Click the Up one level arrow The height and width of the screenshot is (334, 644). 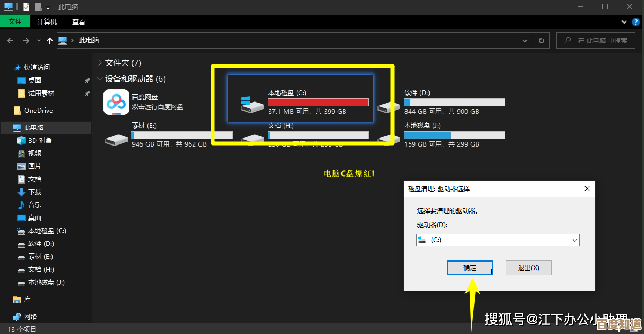coord(50,41)
